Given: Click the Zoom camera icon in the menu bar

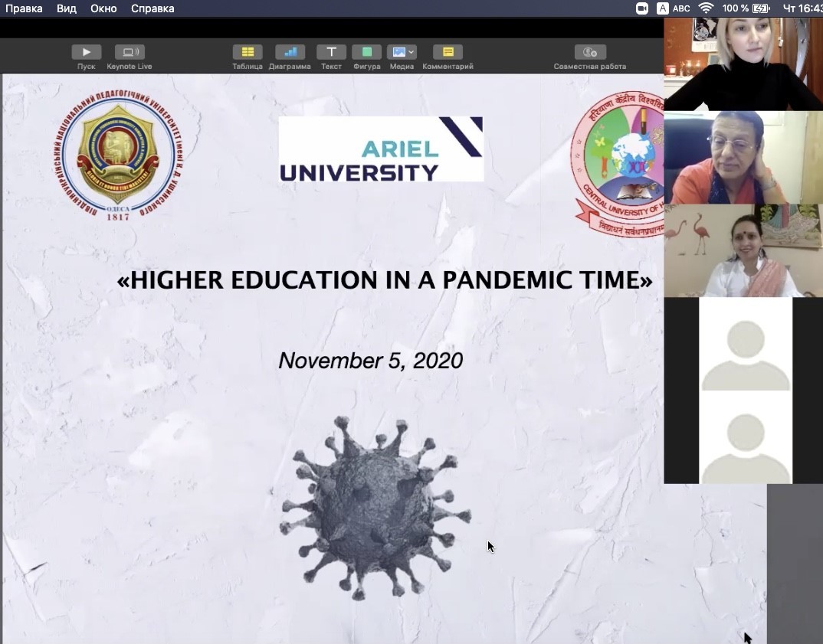Looking at the screenshot, I should [x=641, y=8].
